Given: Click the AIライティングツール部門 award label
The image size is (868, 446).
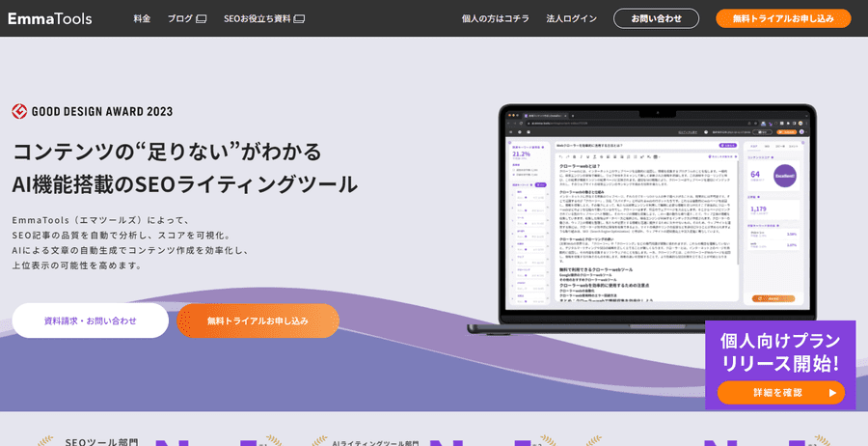Looking at the screenshot, I should (x=375, y=443).
